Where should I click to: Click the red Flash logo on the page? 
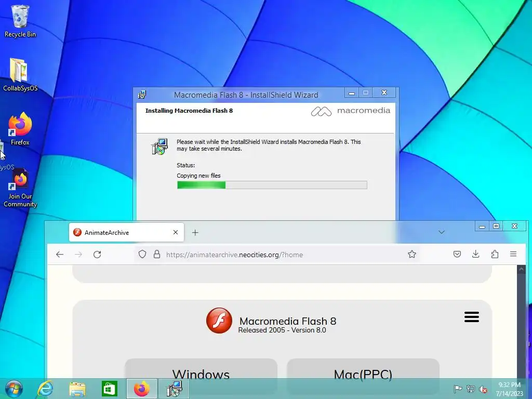pos(219,321)
